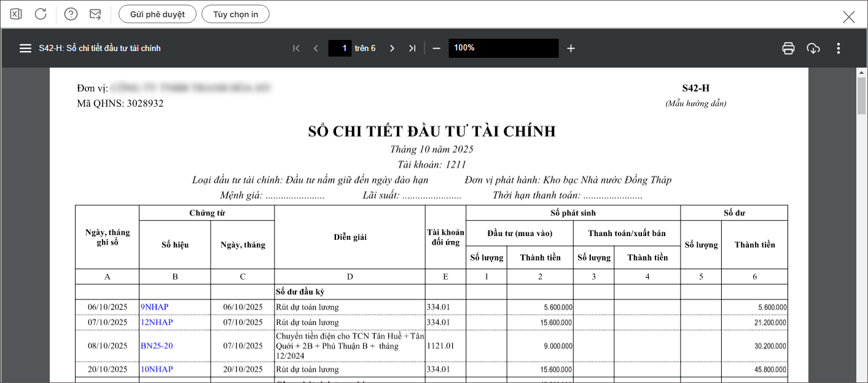Image resolution: width=868 pixels, height=383 pixels.
Task: Open the PDF sidebar hamburger menu
Action: (x=25, y=48)
